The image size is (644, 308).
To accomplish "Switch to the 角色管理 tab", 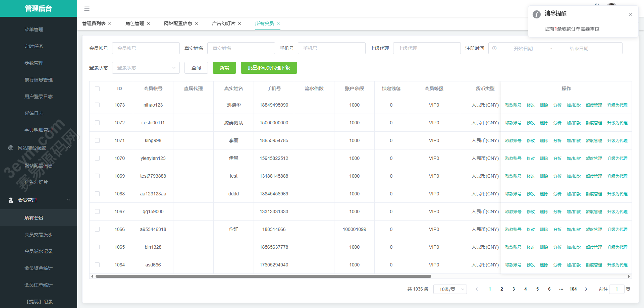I will [135, 23].
